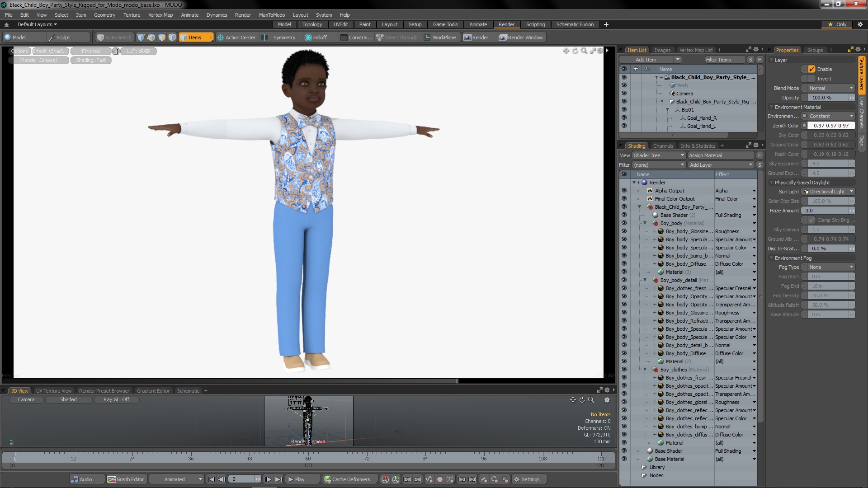
Task: Pan the render viewport icon
Action: pos(566,51)
